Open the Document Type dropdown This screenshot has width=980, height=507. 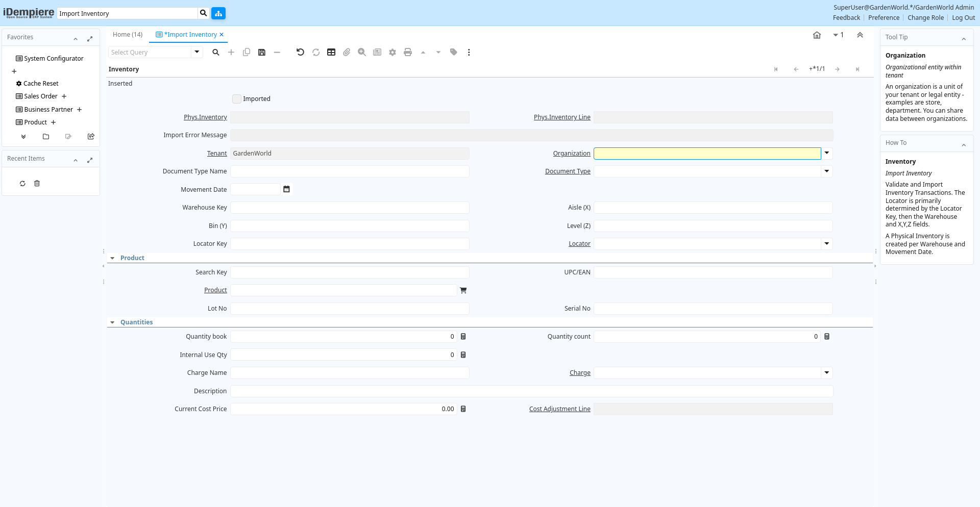[827, 171]
